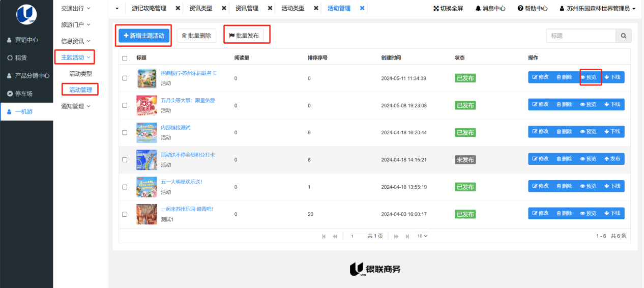Check the 招商银行-苏州乐园联名卡 row checkbox

click(x=125, y=78)
